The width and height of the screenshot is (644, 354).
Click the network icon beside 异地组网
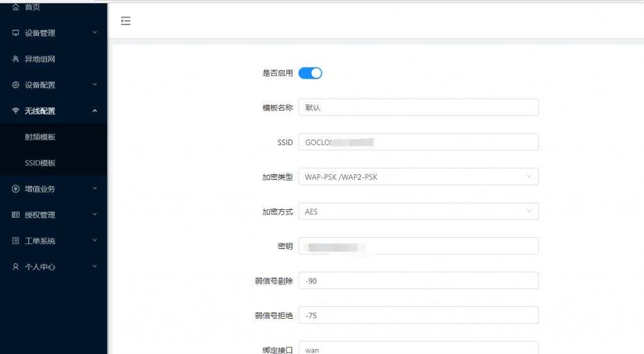[x=16, y=59]
